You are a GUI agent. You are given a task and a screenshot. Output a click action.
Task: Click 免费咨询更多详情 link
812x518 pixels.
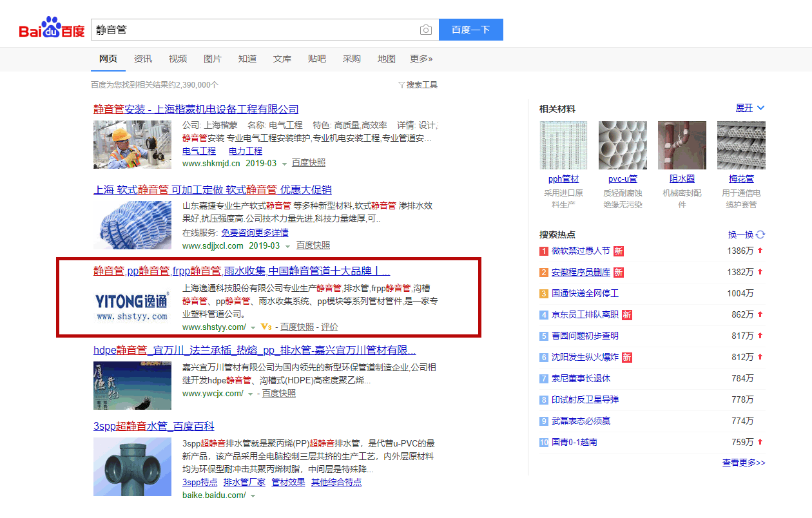point(255,233)
